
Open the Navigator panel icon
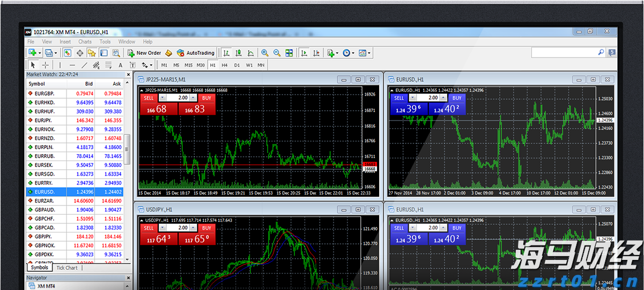click(x=92, y=53)
